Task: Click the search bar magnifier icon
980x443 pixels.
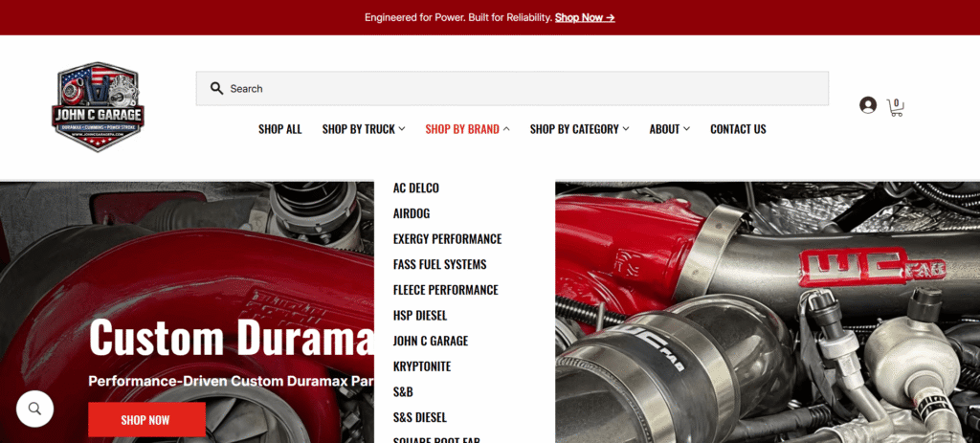Action: [216, 88]
